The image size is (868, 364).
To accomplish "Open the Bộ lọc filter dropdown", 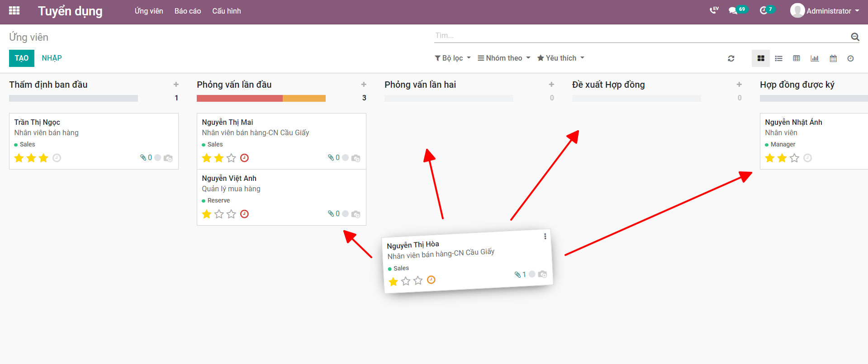I will click(x=453, y=58).
